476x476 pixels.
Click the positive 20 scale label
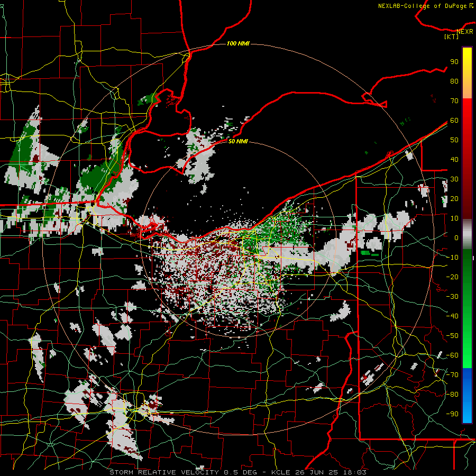click(454, 198)
